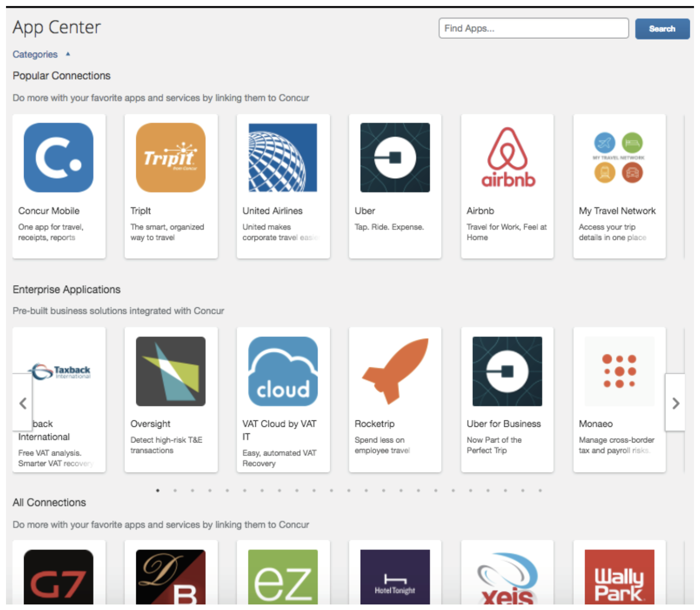This screenshot has height=610, width=700.
Task: Click the Oversight app icon
Action: click(x=171, y=371)
